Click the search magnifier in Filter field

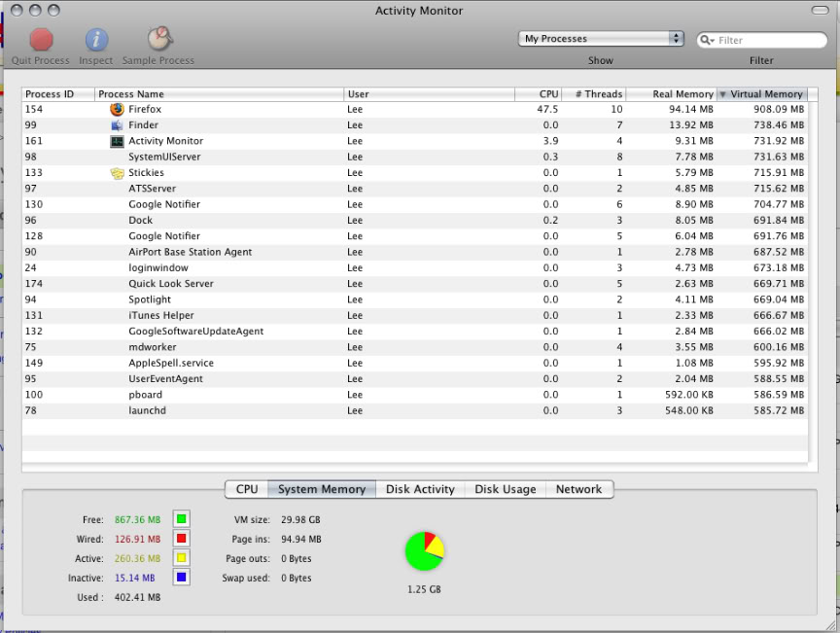click(707, 40)
